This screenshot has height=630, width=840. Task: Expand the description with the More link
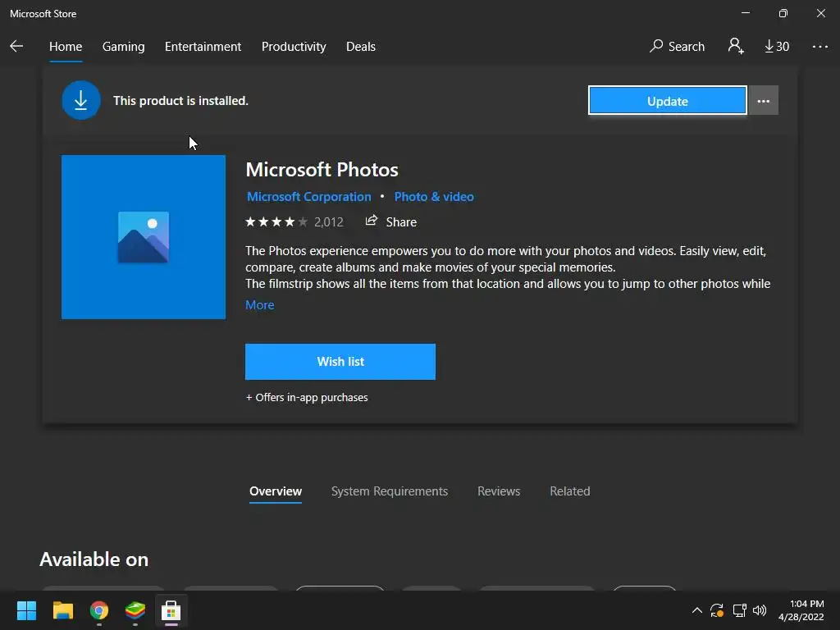click(260, 305)
